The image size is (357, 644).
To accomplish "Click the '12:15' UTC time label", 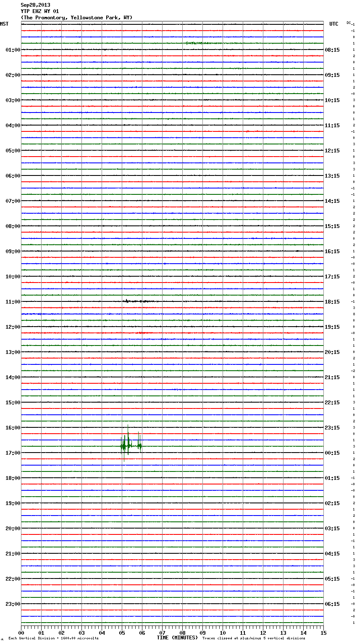I will click(x=332, y=151).
